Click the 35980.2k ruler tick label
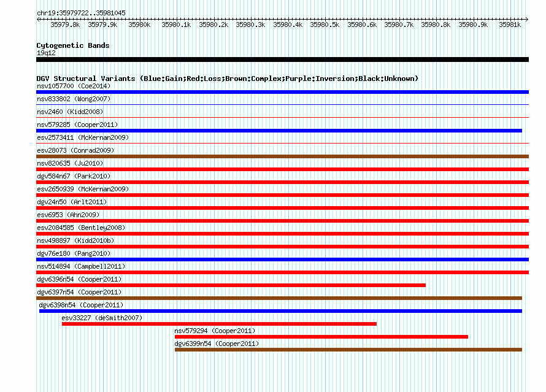546x392 pixels. click(213, 25)
